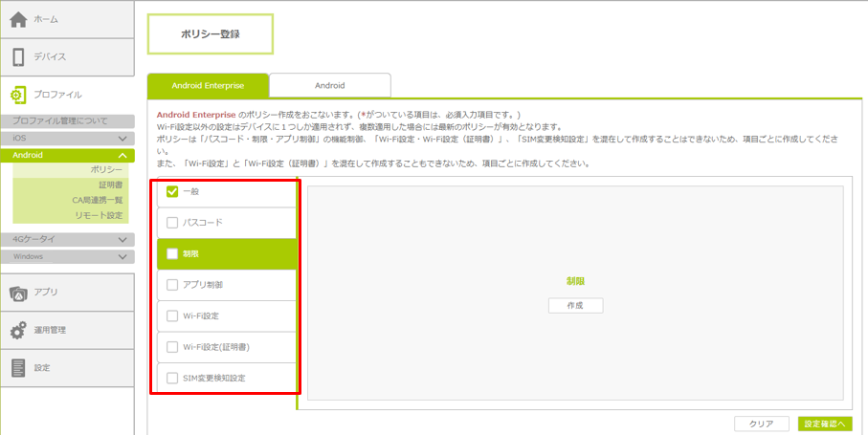The image size is (868, 435).
Task: Toggle the SIM変更検知設定 checkbox
Action: [172, 379]
